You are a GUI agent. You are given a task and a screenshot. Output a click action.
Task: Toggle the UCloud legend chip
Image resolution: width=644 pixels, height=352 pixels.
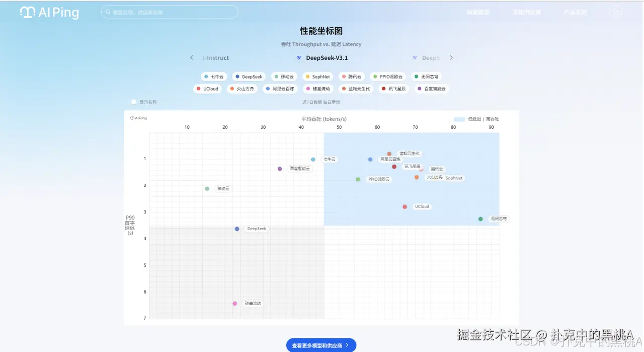[207, 89]
